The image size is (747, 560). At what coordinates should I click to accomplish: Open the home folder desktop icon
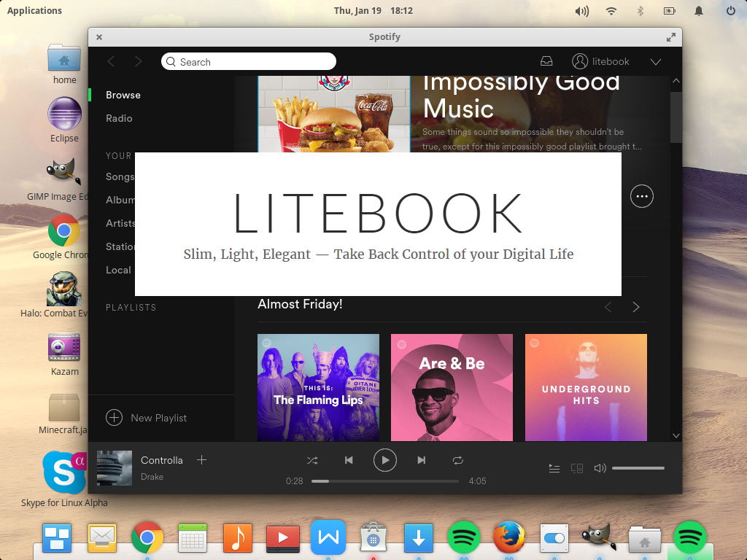tap(64, 64)
